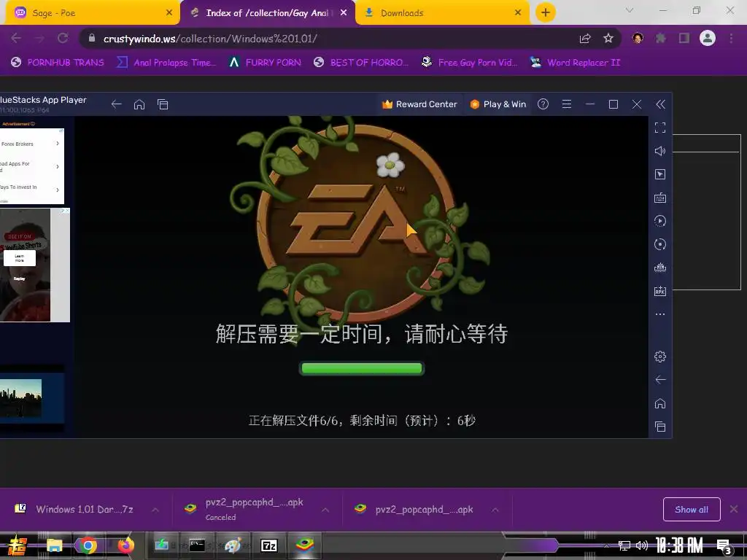Open BlueStacks settings gear in sidebar
The image size is (747, 560).
click(659, 356)
